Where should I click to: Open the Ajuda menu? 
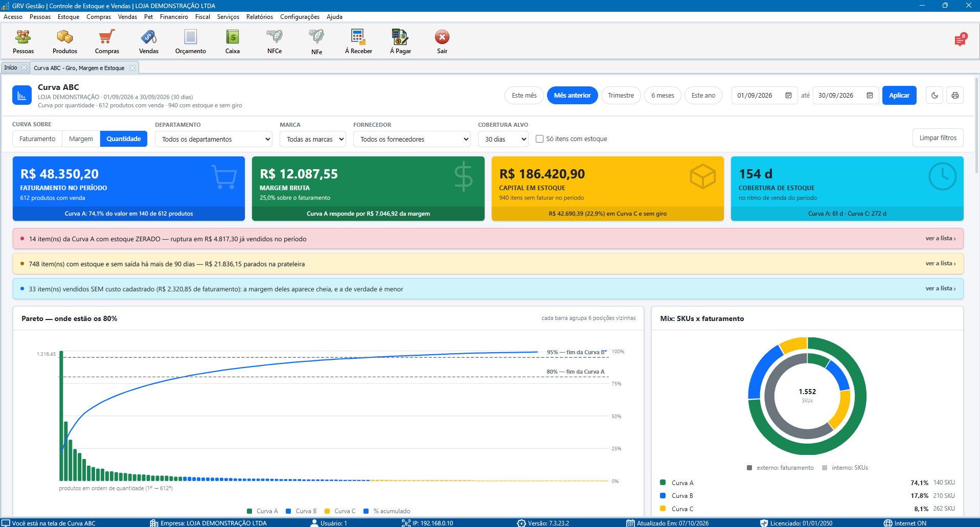click(x=334, y=17)
